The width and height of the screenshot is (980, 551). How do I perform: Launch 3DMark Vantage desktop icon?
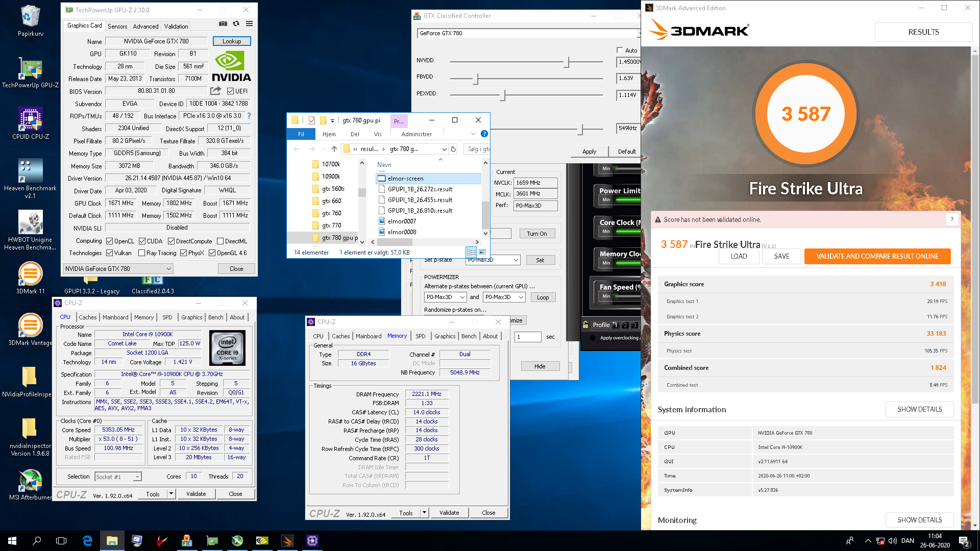click(x=30, y=330)
